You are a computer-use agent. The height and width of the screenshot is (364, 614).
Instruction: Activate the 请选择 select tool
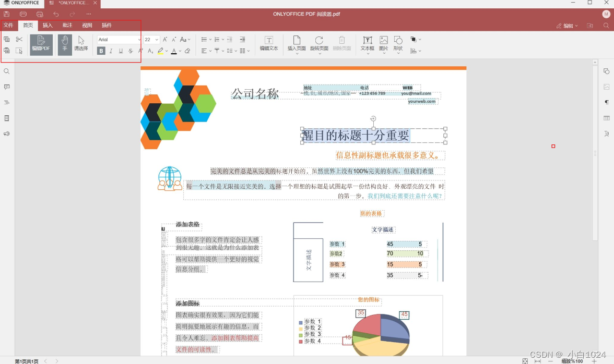pyautogui.click(x=81, y=44)
